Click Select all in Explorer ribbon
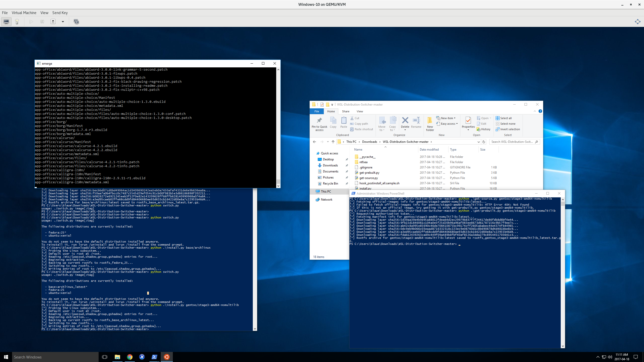Viewport: 644px width, 362px height. point(504,118)
